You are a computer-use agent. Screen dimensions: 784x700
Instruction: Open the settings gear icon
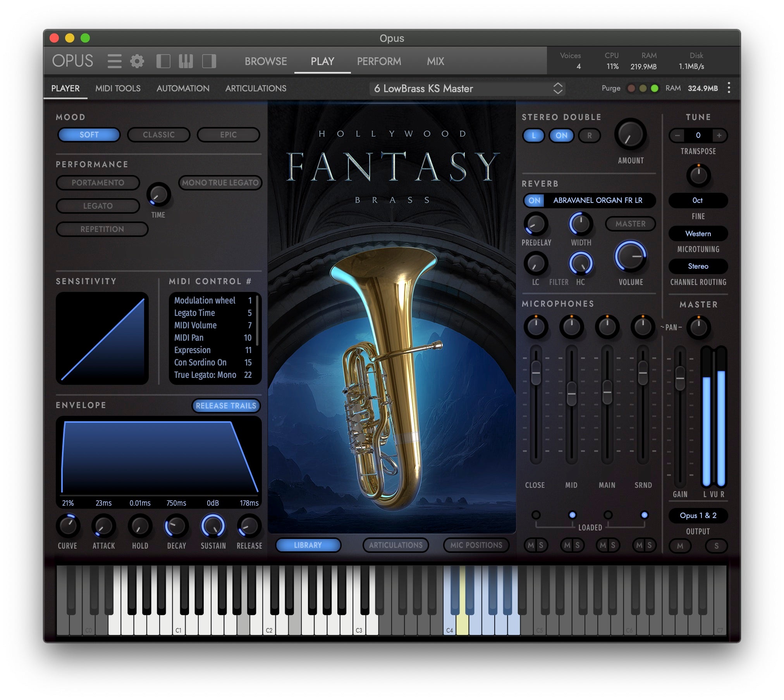pyautogui.click(x=136, y=61)
